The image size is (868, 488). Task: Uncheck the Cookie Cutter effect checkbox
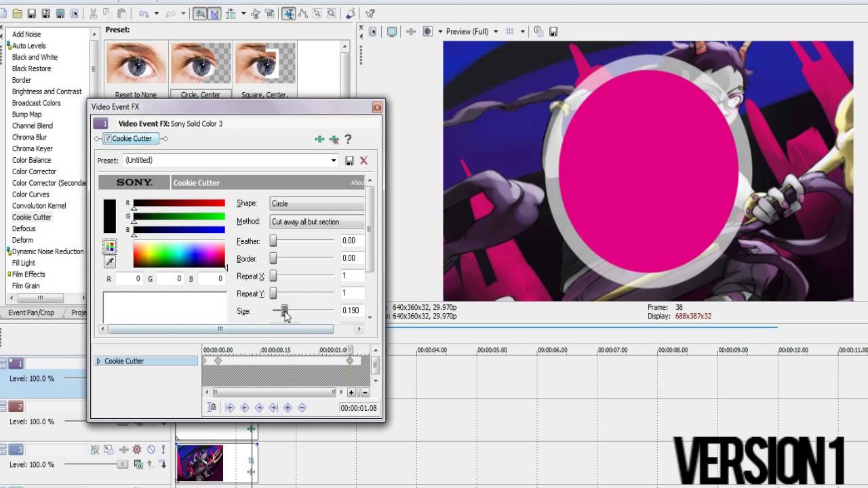108,138
